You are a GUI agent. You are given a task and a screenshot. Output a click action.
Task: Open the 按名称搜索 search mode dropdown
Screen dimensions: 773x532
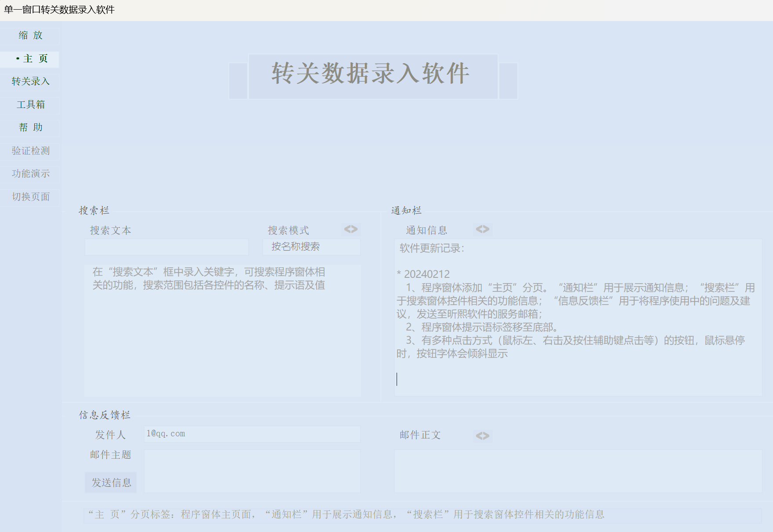[x=311, y=247]
